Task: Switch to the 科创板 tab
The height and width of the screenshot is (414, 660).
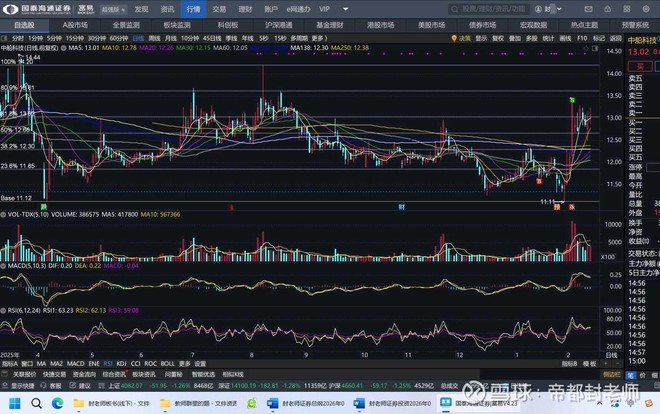Action: (x=228, y=25)
